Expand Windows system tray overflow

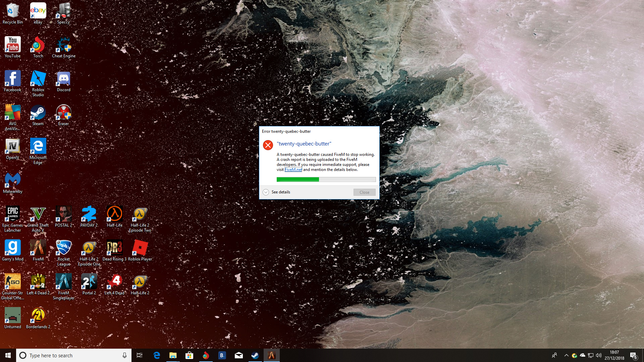566,355
